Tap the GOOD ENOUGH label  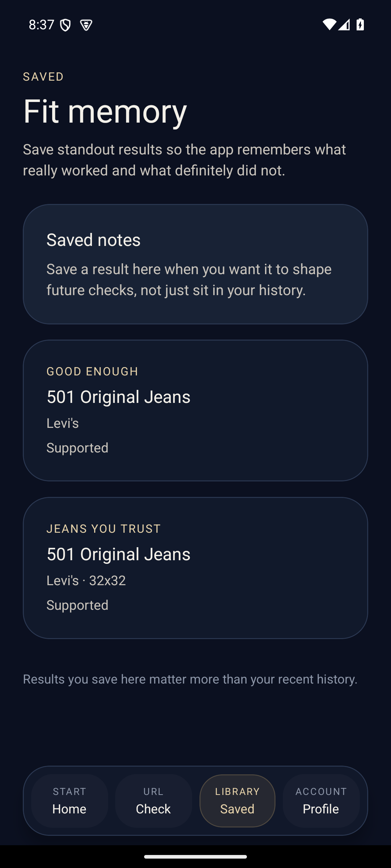92,371
